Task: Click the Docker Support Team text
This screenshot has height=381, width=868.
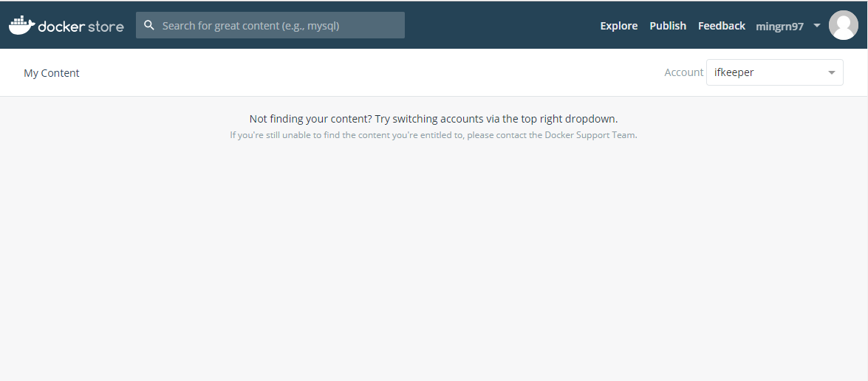Action: tap(590, 135)
